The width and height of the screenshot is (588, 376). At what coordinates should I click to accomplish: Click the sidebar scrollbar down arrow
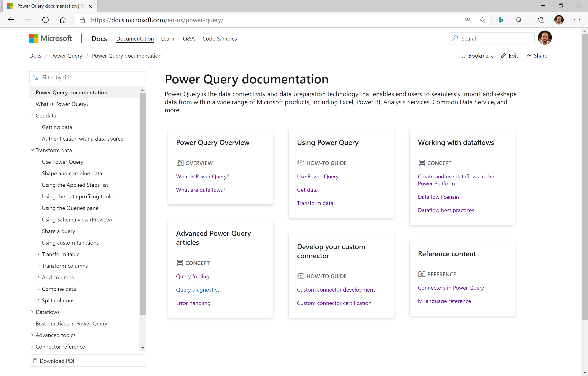[x=143, y=348]
